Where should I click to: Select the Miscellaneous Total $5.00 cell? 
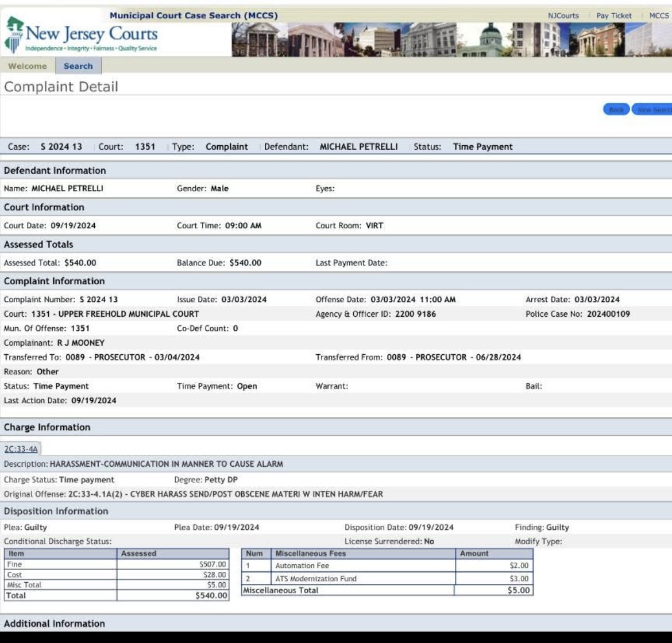(494, 590)
